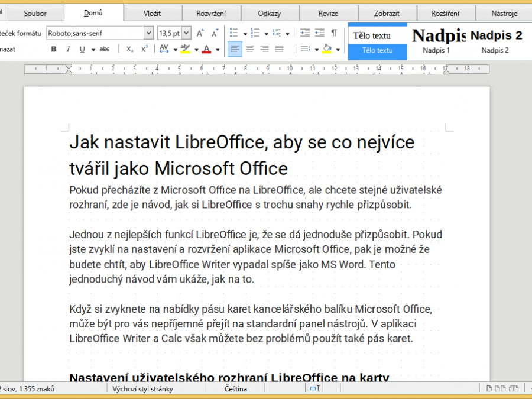
Task: Click into the font name field
Action: 95,33
